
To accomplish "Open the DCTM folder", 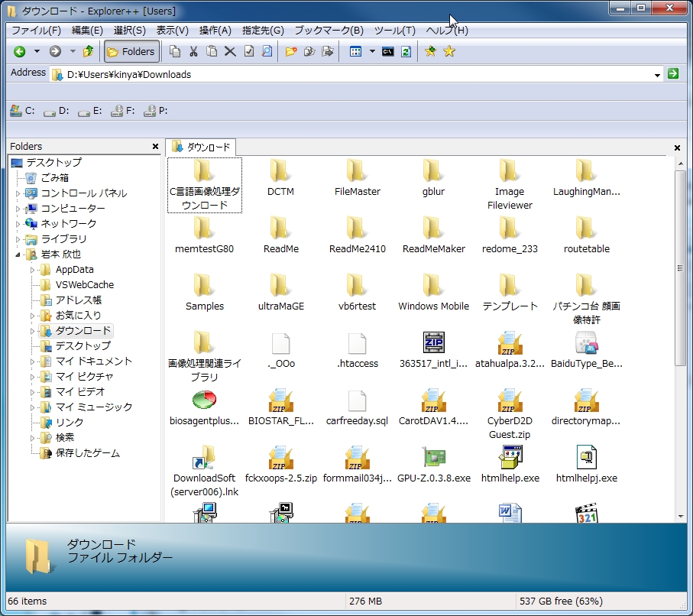I will [280, 176].
